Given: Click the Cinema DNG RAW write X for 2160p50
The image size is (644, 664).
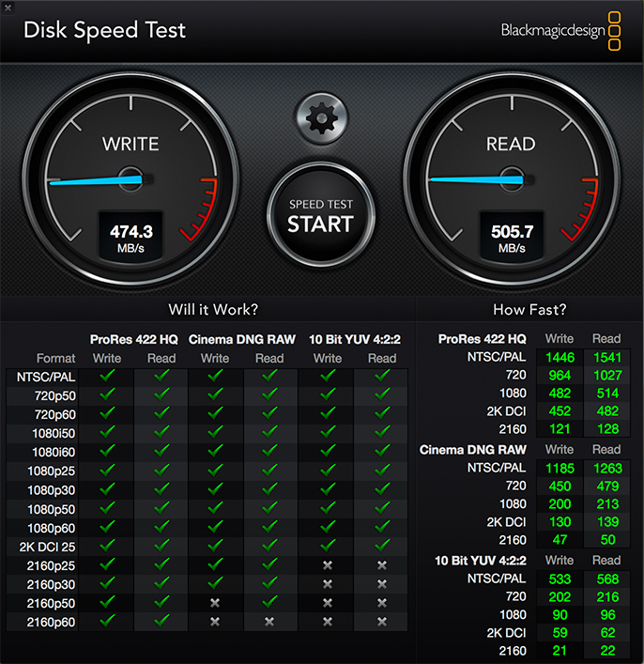Looking at the screenshot, I should pyautogui.click(x=215, y=603).
